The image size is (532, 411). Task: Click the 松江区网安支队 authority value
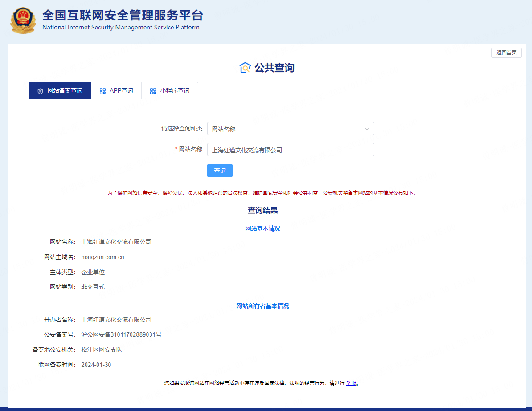(102, 350)
